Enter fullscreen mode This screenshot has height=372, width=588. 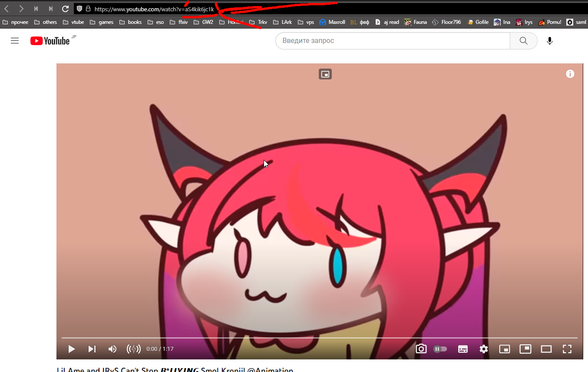pos(567,349)
